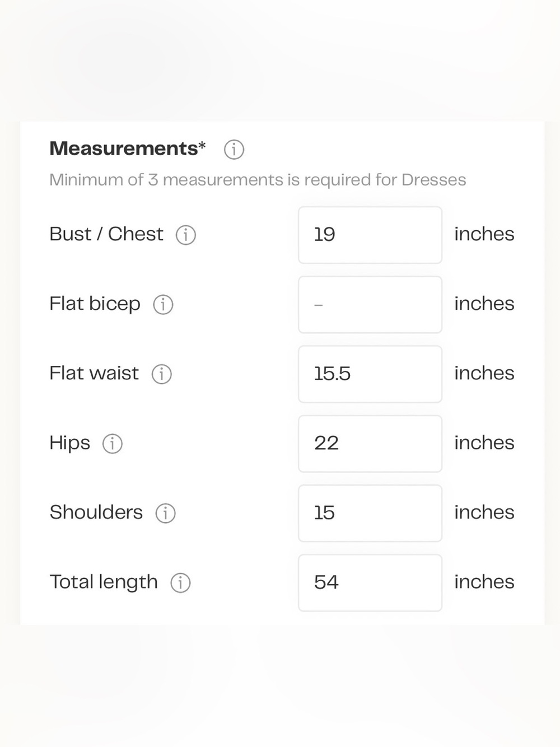
Task: Select the Bust / Chest label text
Action: click(x=106, y=234)
